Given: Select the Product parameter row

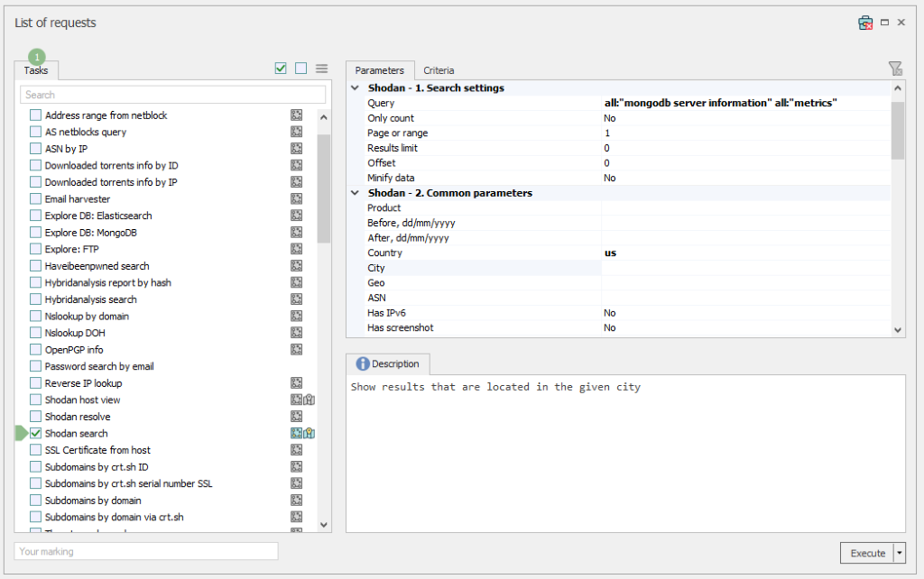Looking at the screenshot, I should tap(627, 208).
